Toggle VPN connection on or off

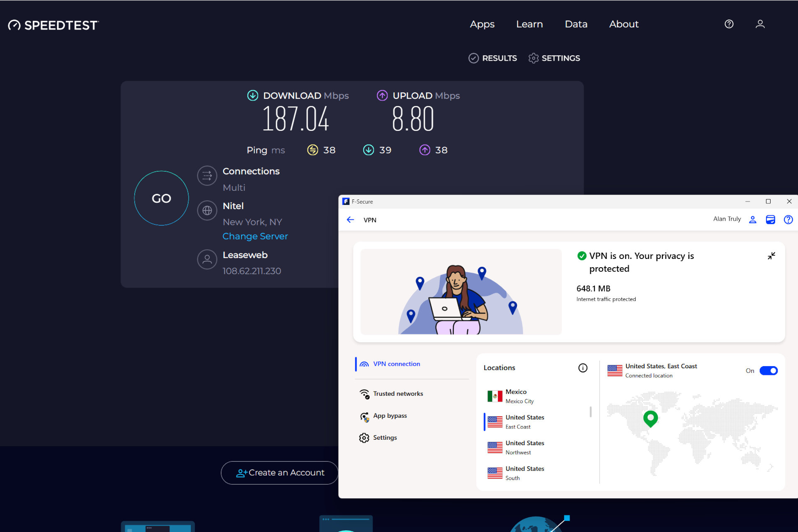769,370
